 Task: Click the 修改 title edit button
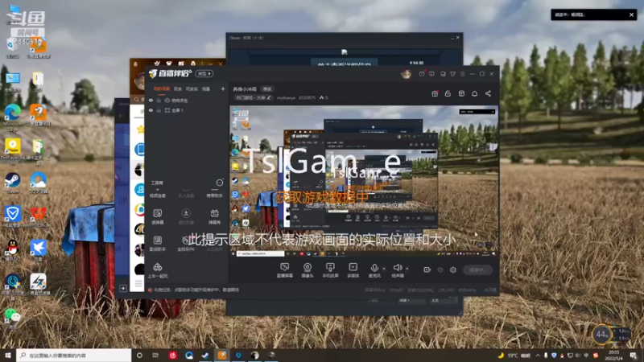click(267, 89)
